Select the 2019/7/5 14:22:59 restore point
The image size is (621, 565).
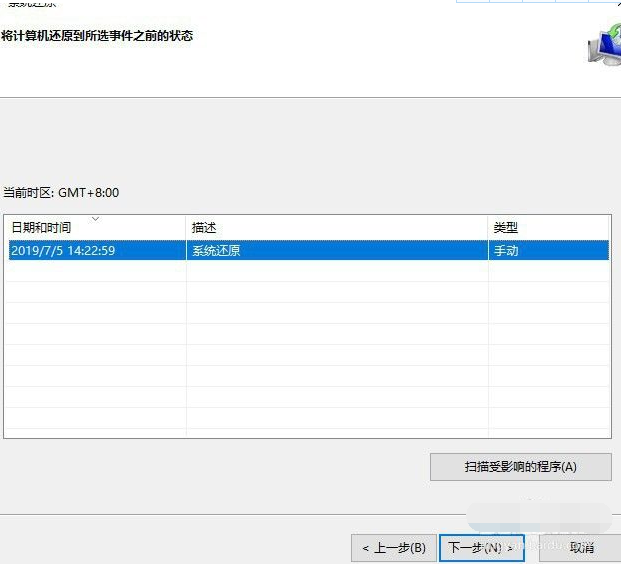click(x=63, y=251)
